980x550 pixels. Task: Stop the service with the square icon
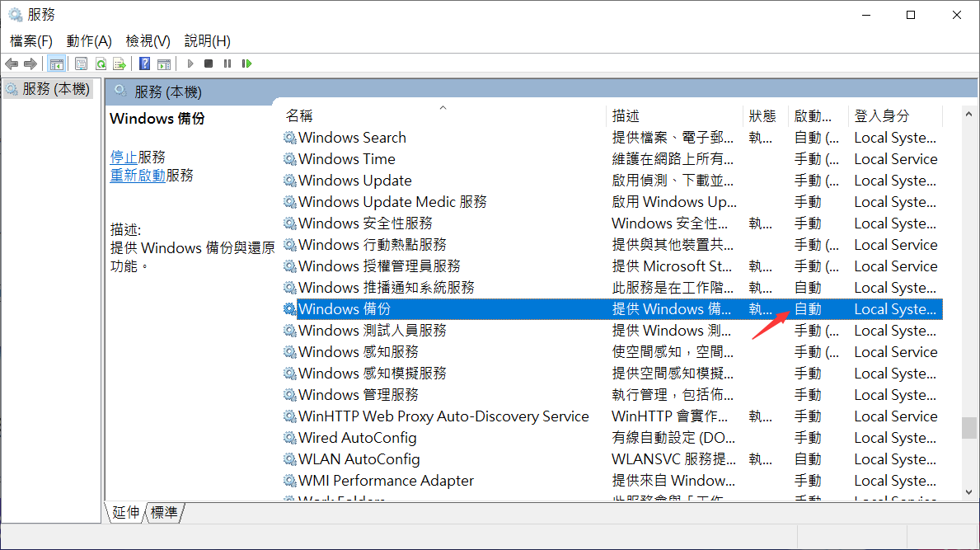point(209,63)
